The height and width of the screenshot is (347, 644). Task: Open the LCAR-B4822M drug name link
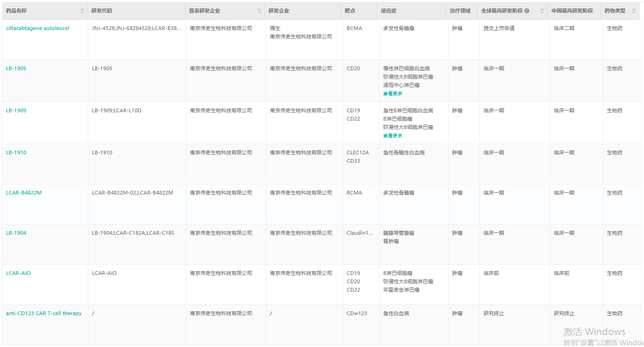[x=24, y=193]
